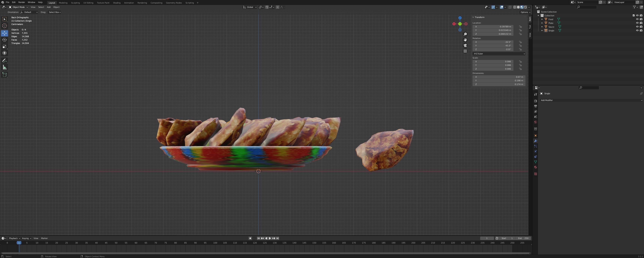Switch to the UV Editing workspace tab
Viewport: 644px width, 258px height.
coord(88,3)
